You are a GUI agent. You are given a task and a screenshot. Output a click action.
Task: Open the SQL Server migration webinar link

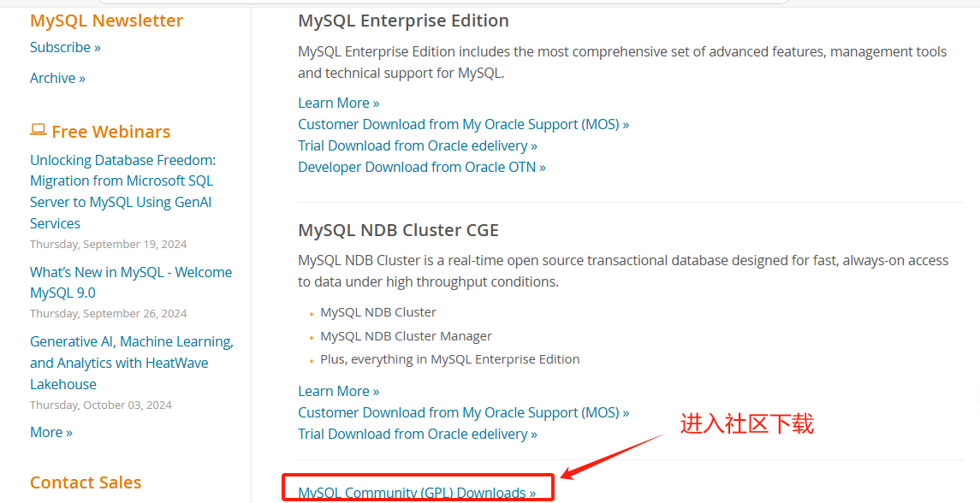tap(122, 192)
